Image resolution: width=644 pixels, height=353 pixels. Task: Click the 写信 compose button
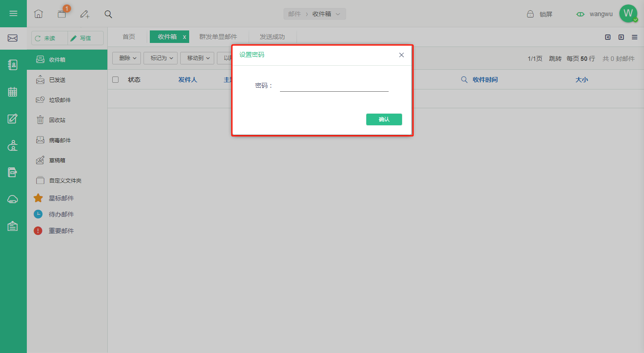pos(85,38)
